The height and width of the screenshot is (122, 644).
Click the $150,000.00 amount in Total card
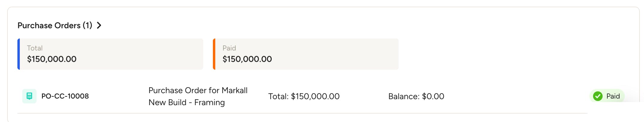click(x=52, y=59)
